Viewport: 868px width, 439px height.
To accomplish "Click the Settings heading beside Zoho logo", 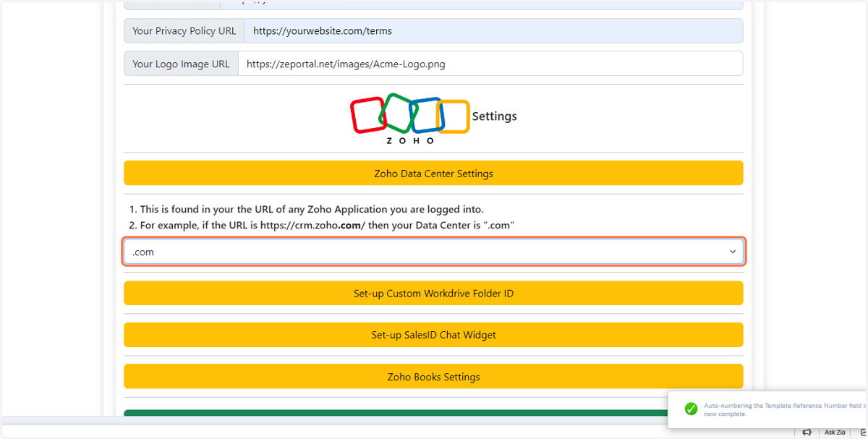I will click(494, 116).
